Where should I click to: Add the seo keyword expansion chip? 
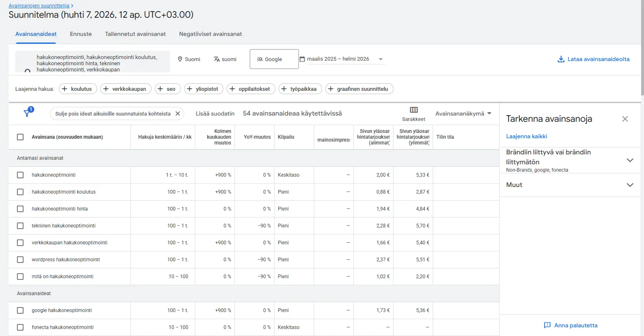click(x=167, y=88)
